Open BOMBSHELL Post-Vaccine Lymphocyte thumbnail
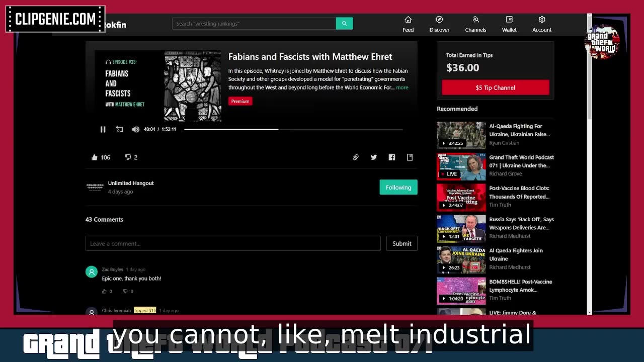 (461, 291)
